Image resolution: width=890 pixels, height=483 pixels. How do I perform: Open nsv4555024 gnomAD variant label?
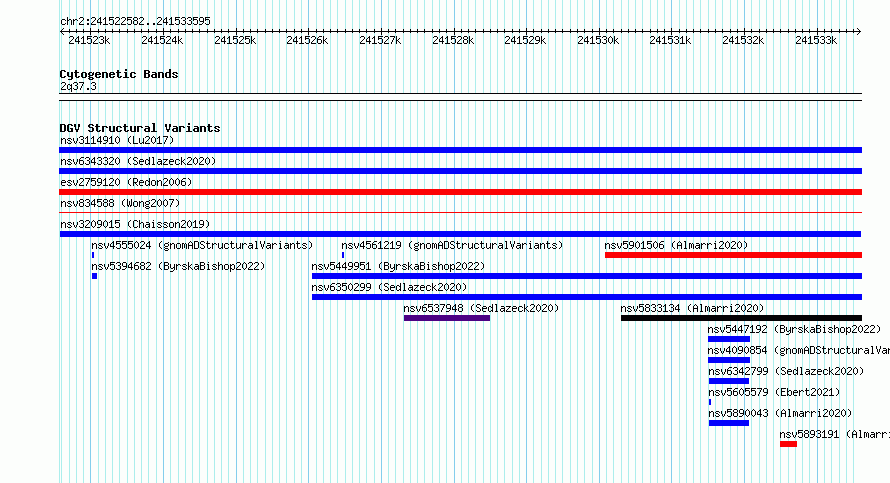tap(202, 245)
